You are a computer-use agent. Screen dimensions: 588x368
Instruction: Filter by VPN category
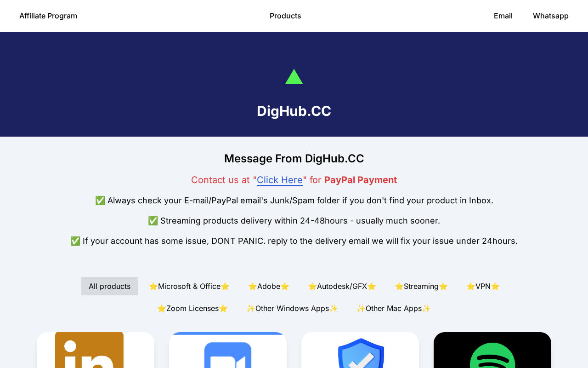click(x=483, y=286)
